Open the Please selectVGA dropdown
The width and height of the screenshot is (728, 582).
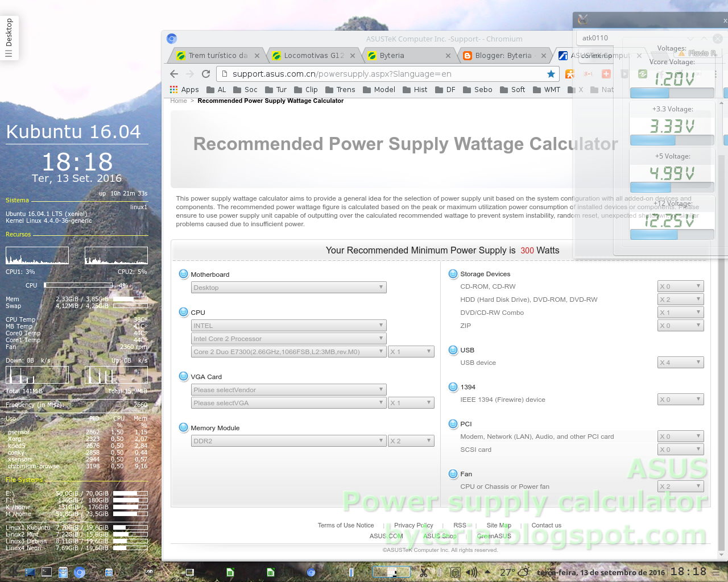coord(289,403)
